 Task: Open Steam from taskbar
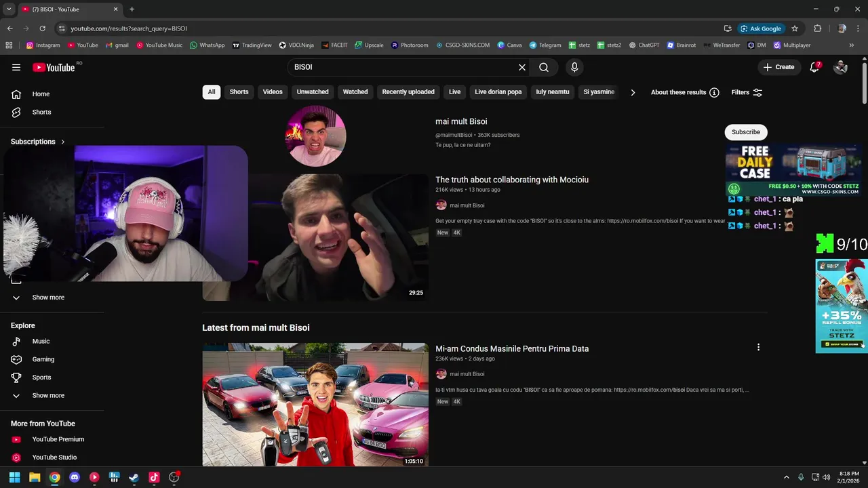click(x=134, y=477)
